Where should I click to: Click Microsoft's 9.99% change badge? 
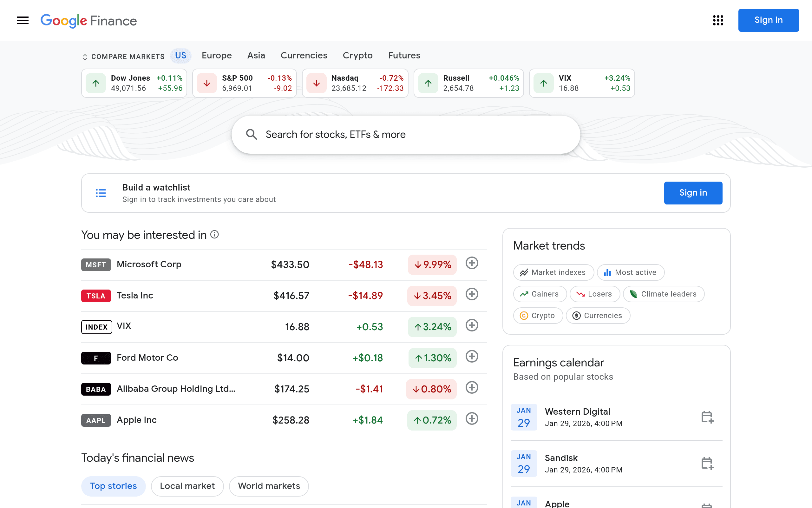coord(432,265)
